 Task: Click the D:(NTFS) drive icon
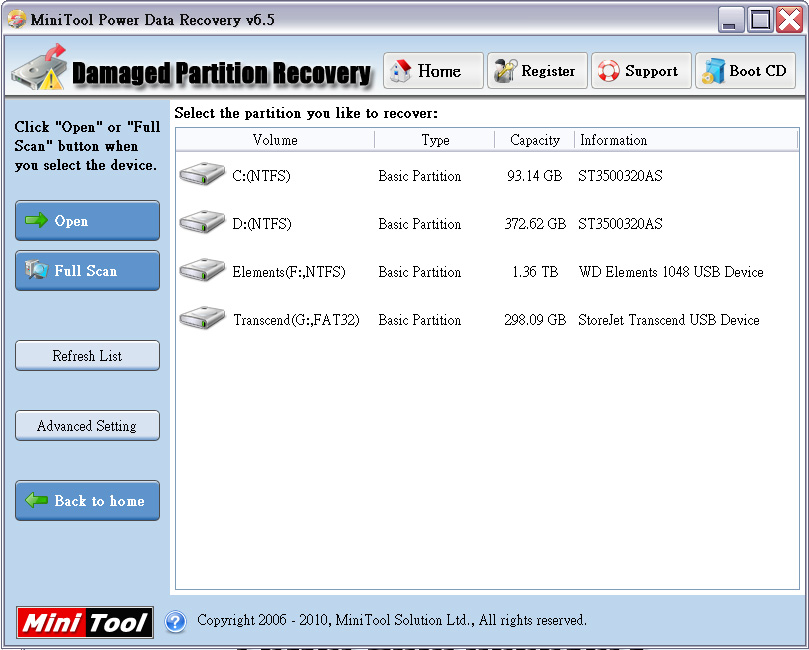point(202,222)
